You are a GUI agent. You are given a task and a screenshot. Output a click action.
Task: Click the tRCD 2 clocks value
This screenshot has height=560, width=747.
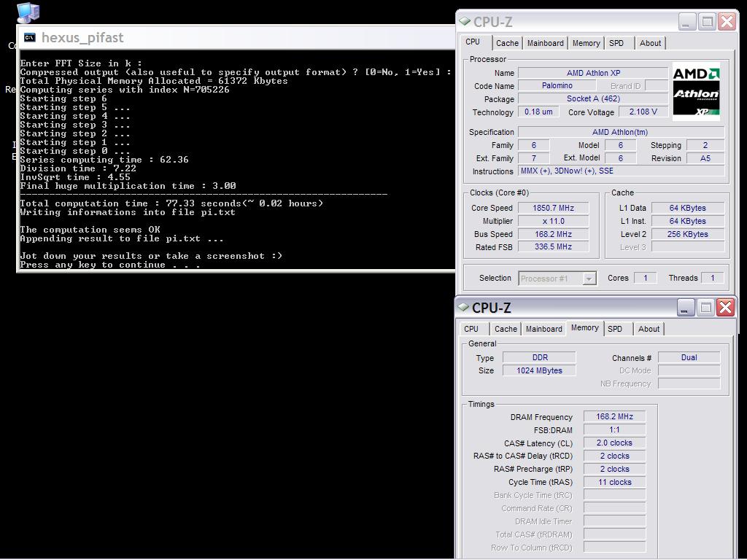614,456
